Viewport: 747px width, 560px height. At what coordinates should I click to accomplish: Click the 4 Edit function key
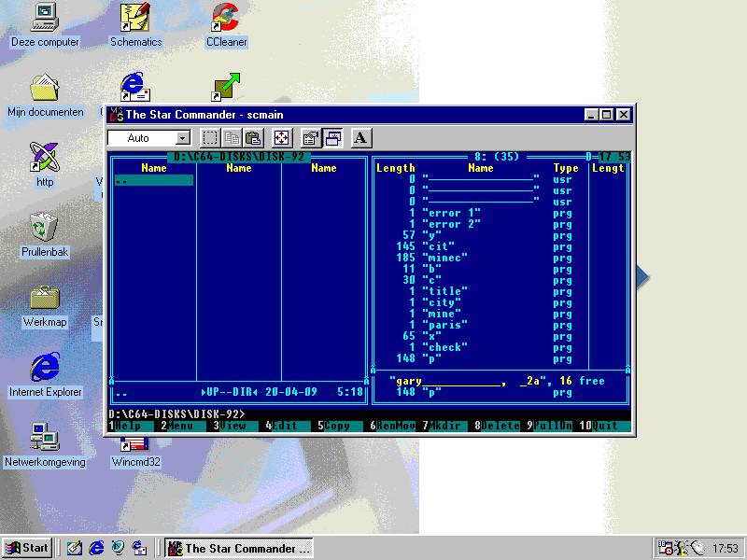(287, 426)
